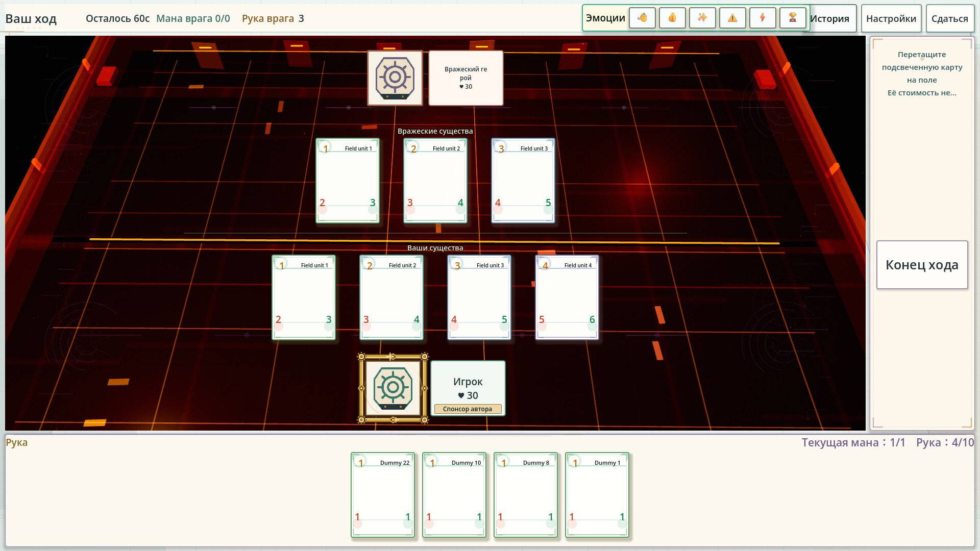This screenshot has height=551, width=980.
Task: End turn with Конец хода
Action: tap(922, 265)
